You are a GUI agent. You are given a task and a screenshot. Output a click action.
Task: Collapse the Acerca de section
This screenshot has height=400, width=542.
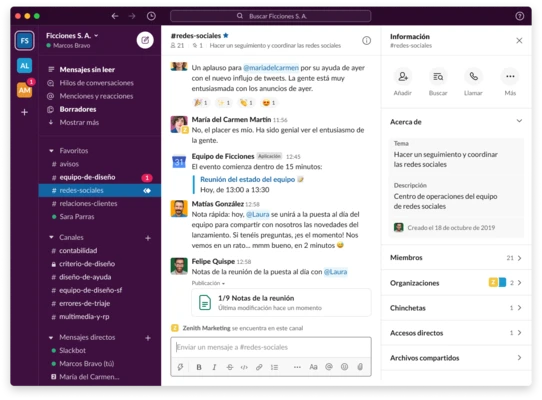[x=519, y=121]
